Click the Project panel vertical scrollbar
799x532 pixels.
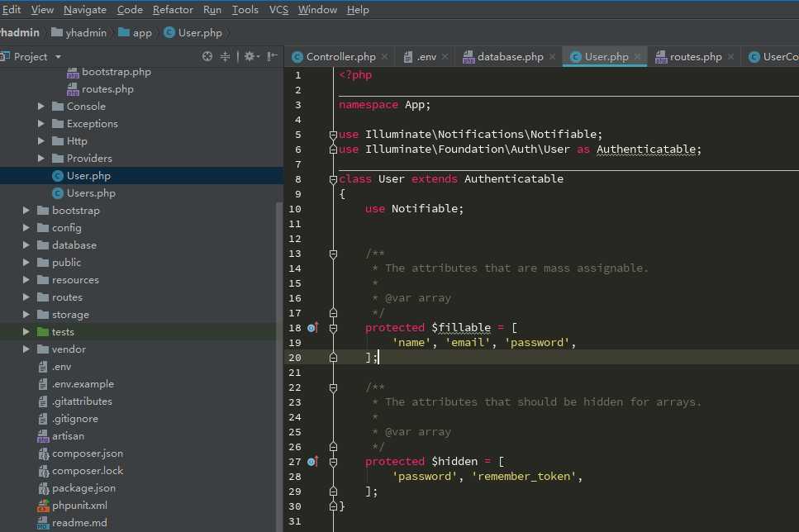pyautogui.click(x=278, y=367)
